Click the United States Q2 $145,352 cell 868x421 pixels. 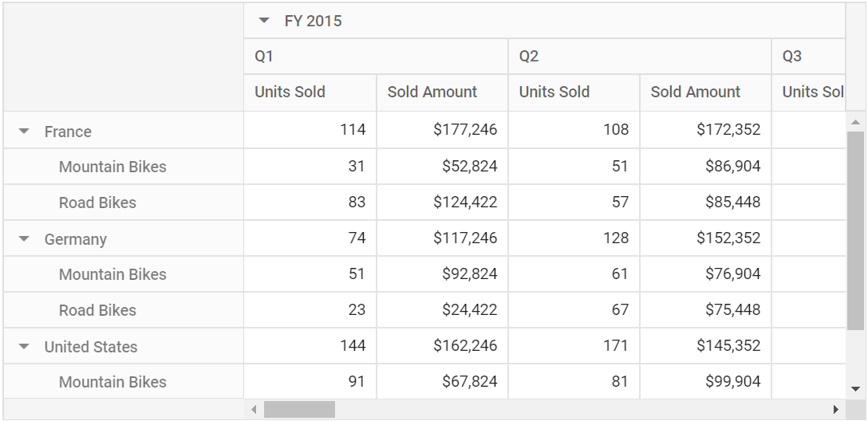(705, 346)
